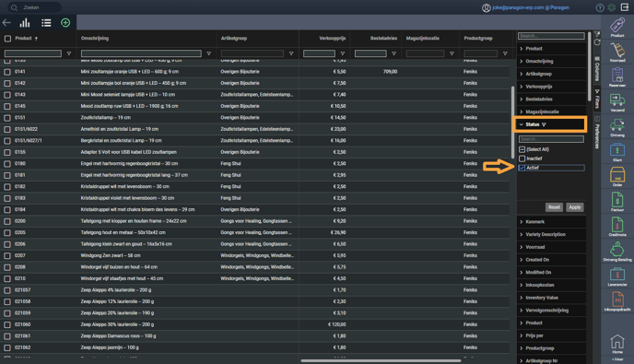The height and width of the screenshot is (364, 634).
Task: Expand the Variety Description filter section
Action: click(522, 234)
